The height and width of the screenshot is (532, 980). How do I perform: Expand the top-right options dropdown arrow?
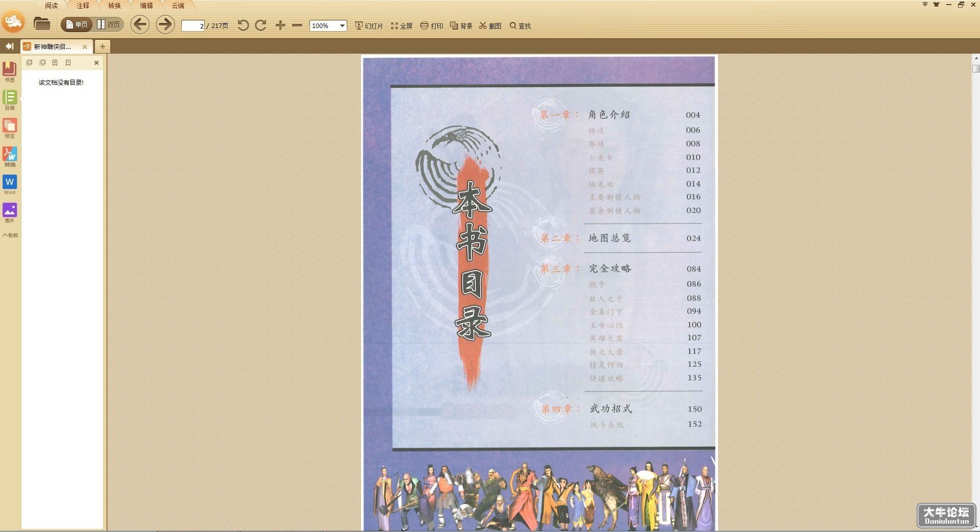click(925, 5)
